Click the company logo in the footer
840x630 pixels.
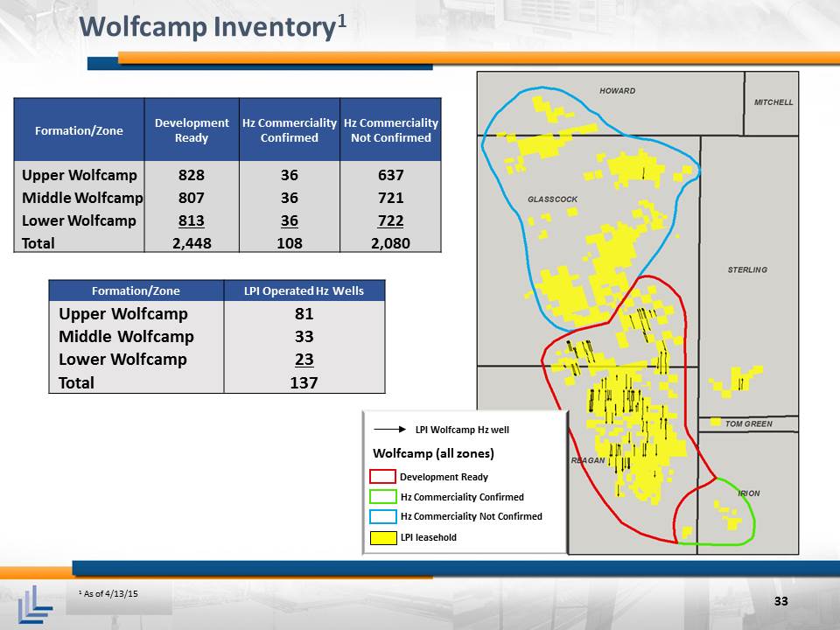(35, 604)
